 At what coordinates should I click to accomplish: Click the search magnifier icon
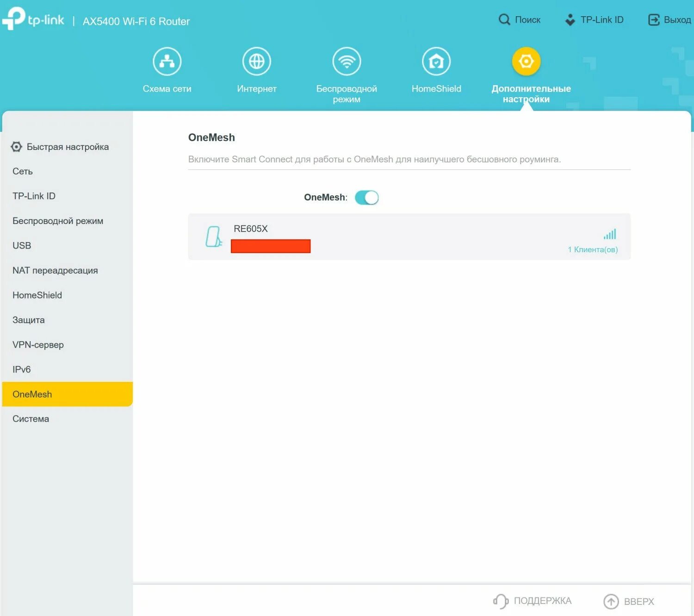point(504,19)
